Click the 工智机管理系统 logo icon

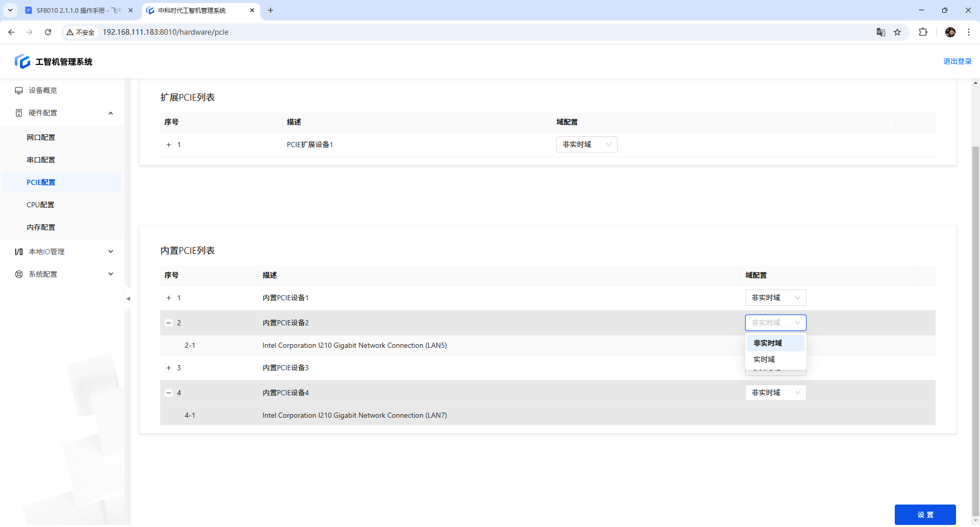point(22,61)
